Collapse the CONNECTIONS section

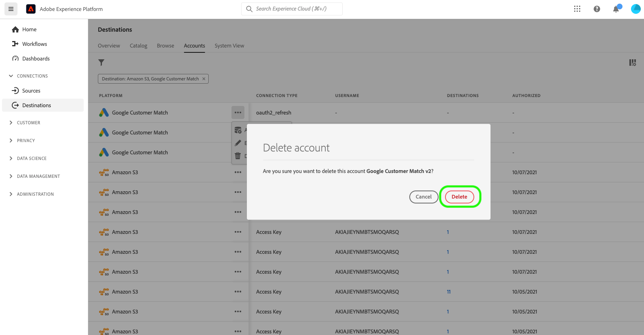coord(11,76)
